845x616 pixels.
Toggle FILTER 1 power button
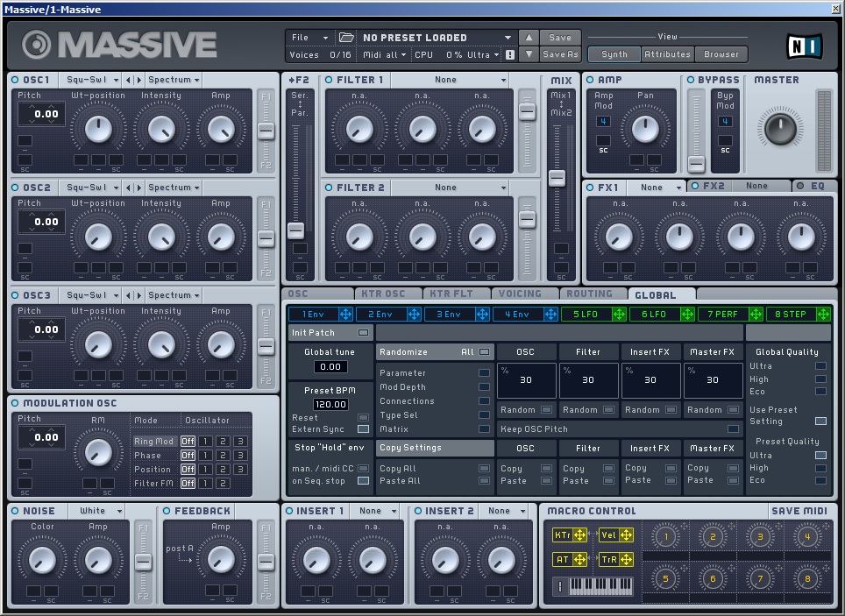pyautogui.click(x=329, y=80)
